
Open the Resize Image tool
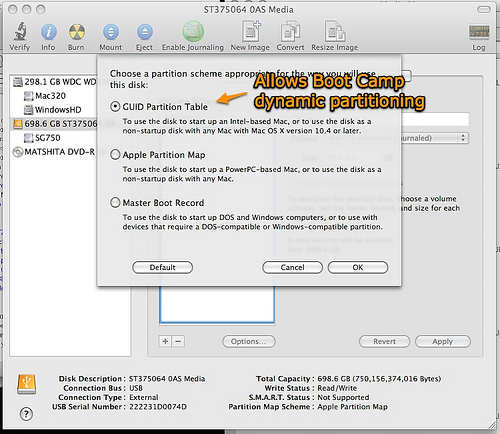(335, 32)
